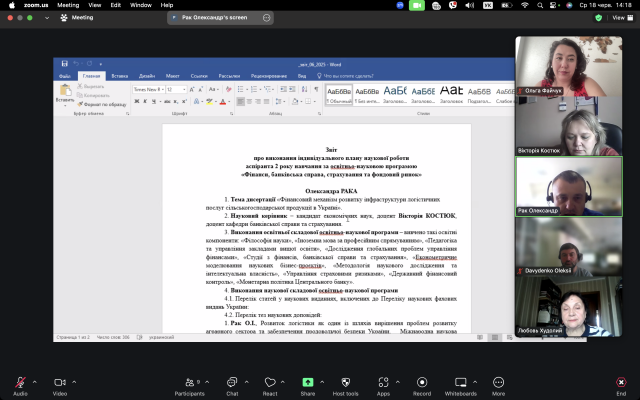Click Число слов in Word status bar
Viewport: 640px width, 400px height.
113,338
